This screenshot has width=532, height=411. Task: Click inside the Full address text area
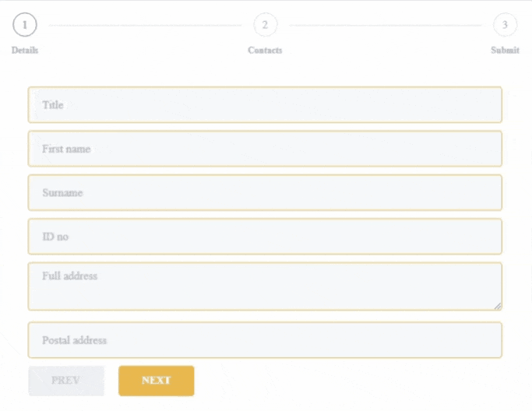coord(265,286)
